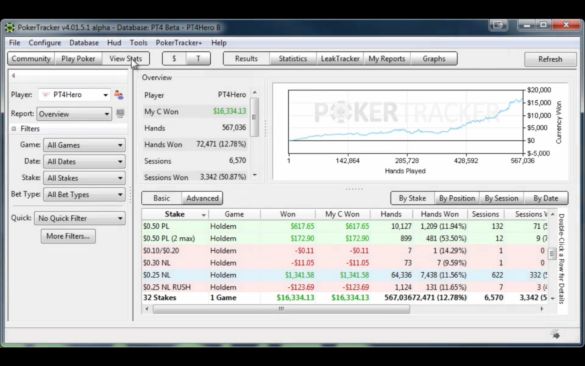Open the Database menu
The width and height of the screenshot is (585, 366).
coord(84,43)
